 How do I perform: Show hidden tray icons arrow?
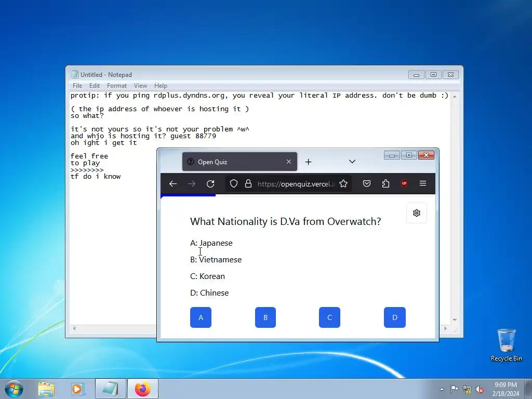pyautogui.click(x=442, y=389)
